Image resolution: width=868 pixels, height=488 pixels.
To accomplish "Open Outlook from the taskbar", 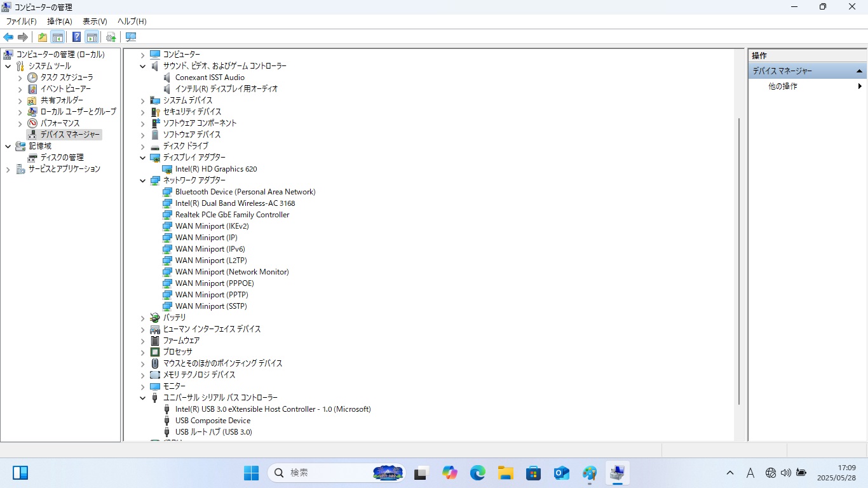I will pyautogui.click(x=562, y=473).
